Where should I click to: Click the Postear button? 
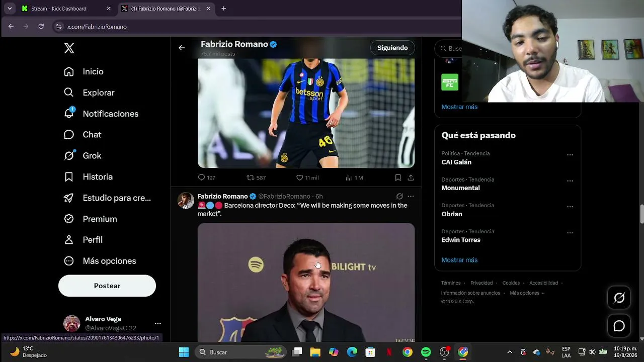pos(107,286)
